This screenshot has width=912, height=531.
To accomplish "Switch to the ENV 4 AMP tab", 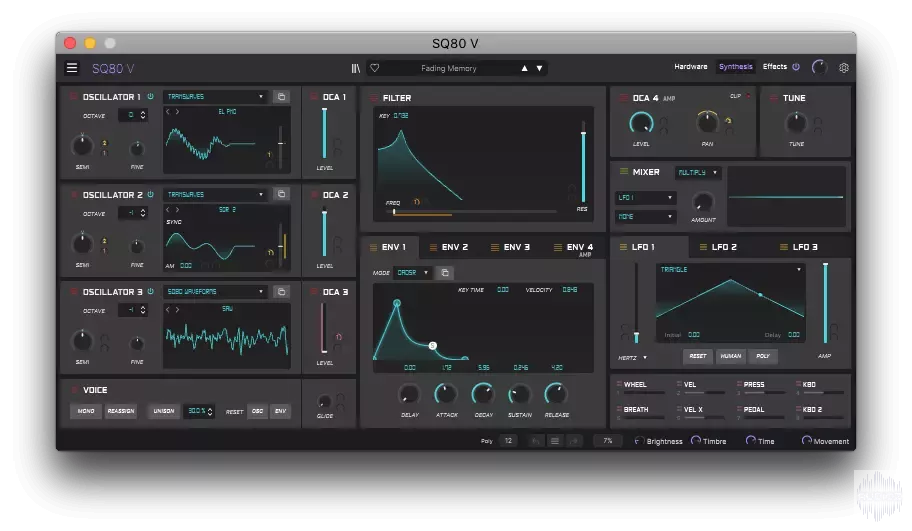I will point(573,249).
